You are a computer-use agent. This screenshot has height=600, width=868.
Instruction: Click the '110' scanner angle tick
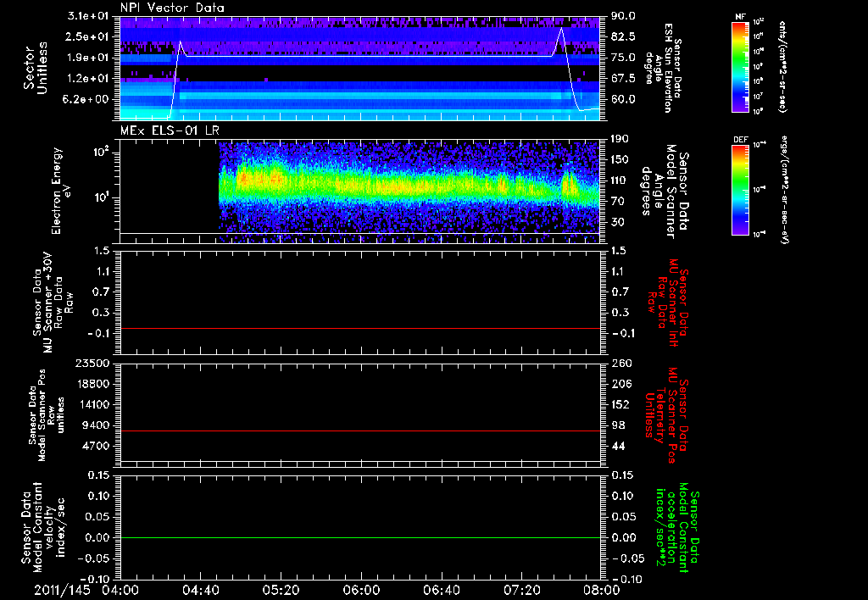(x=620, y=181)
